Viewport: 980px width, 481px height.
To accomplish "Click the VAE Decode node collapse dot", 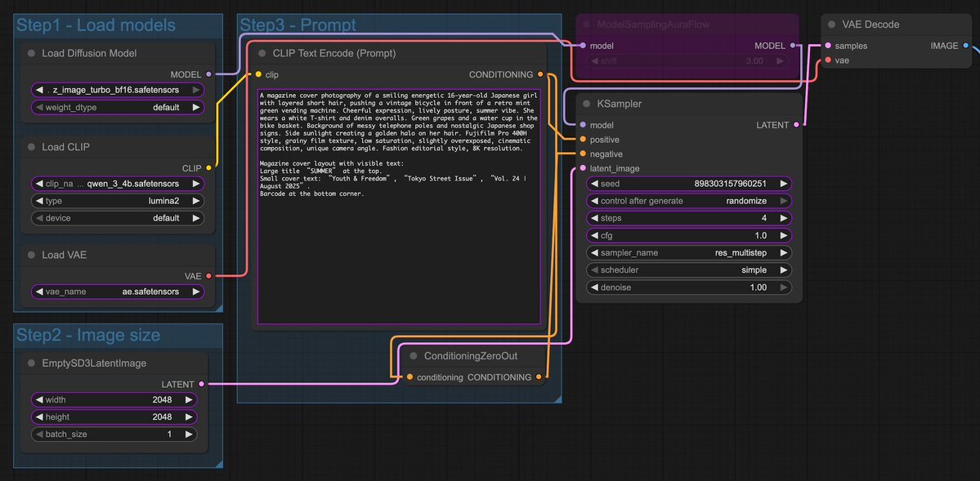I will point(831,25).
